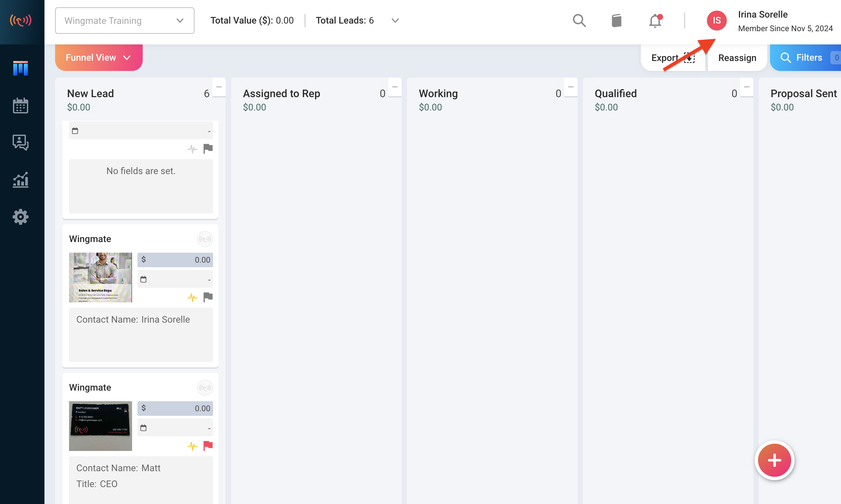
Task: Expand the Total Leads chevron
Action: point(395,21)
